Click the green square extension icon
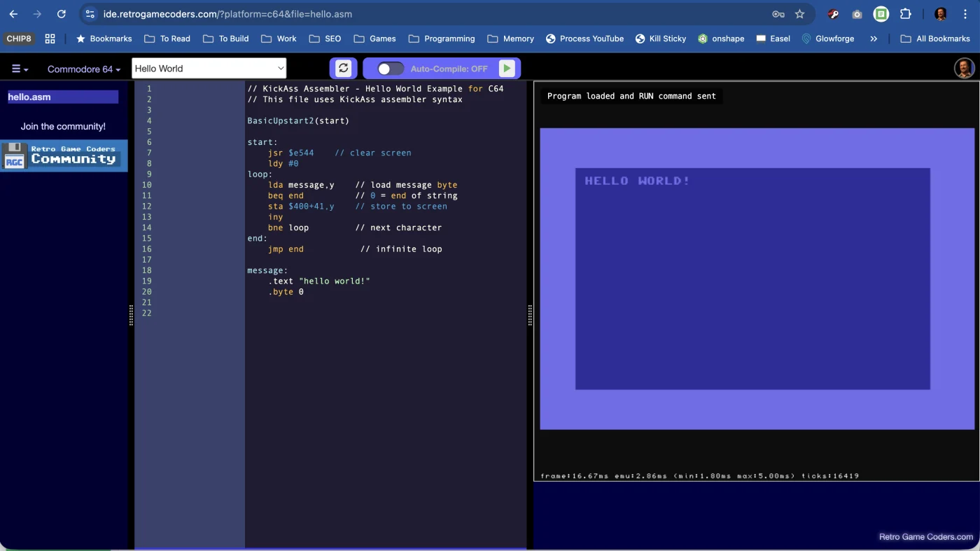This screenshot has width=980, height=551. pyautogui.click(x=881, y=14)
